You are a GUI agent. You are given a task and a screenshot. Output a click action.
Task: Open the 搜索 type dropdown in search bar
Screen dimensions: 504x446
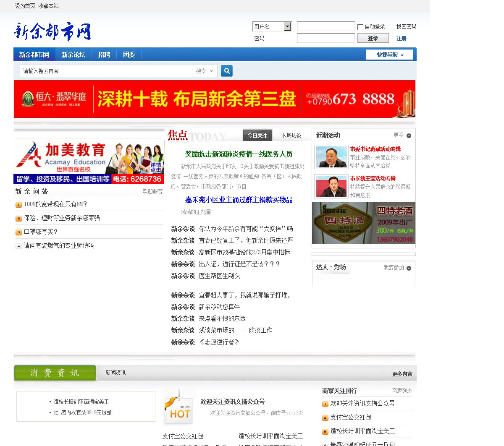tap(205, 71)
